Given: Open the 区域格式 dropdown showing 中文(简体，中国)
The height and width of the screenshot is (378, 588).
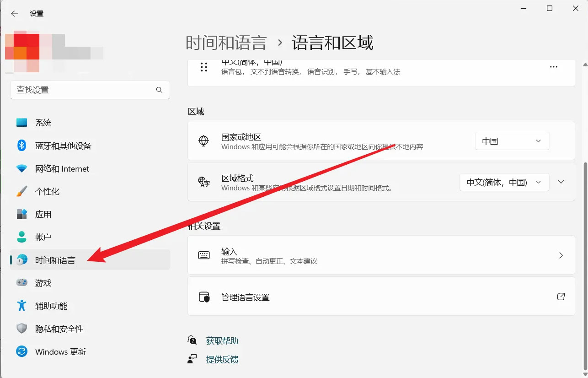Looking at the screenshot, I should coord(504,182).
